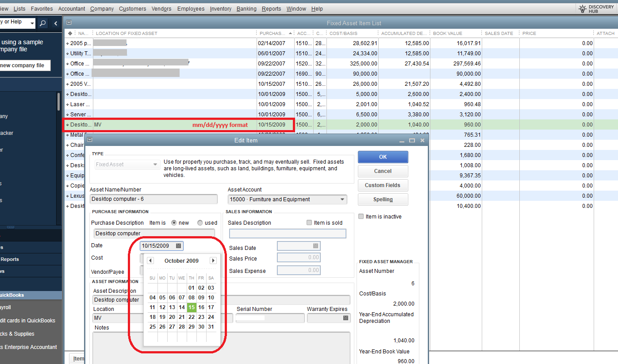
Task: Open the Employees menu
Action: coord(191,8)
